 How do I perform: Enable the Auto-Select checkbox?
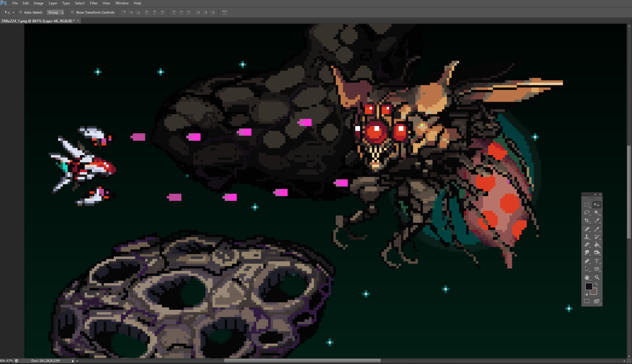point(21,12)
